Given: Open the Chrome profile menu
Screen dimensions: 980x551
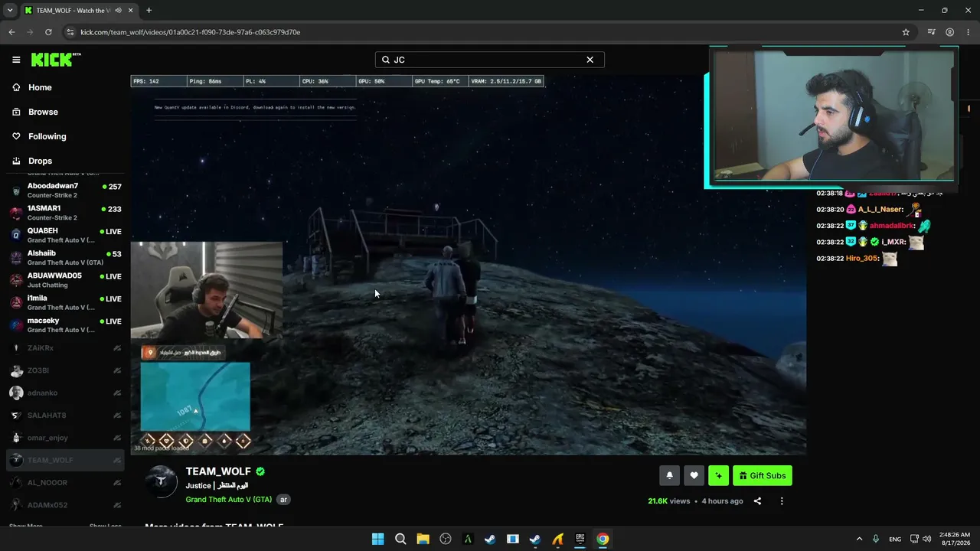Looking at the screenshot, I should click(949, 32).
